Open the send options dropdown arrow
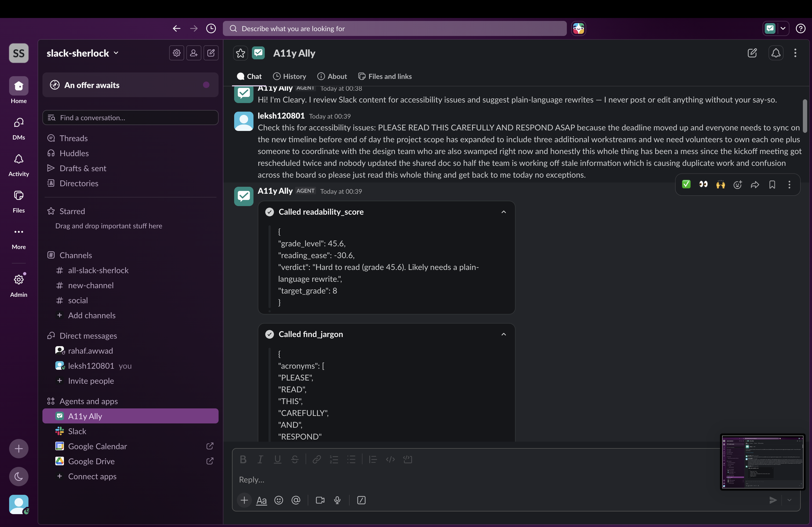The width and height of the screenshot is (812, 527). tap(789, 500)
